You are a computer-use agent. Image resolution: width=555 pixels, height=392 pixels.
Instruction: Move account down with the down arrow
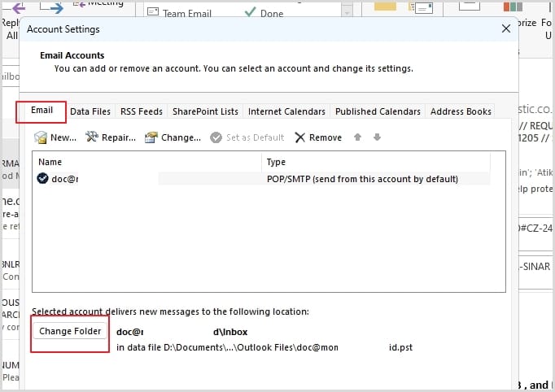tap(377, 137)
